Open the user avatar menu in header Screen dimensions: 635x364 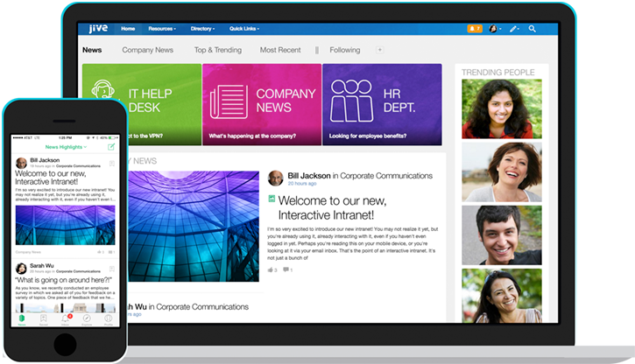point(493,29)
